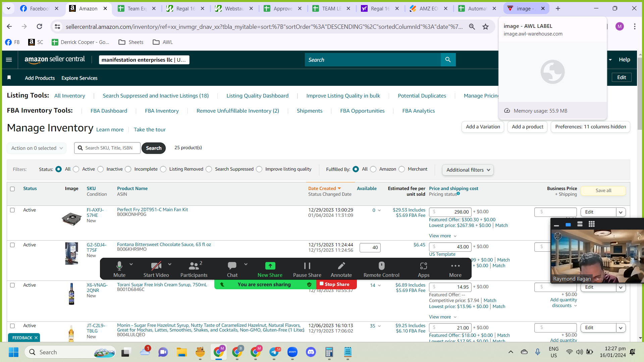The width and height of the screenshot is (644, 362).
Task: Open the Seller Central hamburger menu
Action: (9, 60)
